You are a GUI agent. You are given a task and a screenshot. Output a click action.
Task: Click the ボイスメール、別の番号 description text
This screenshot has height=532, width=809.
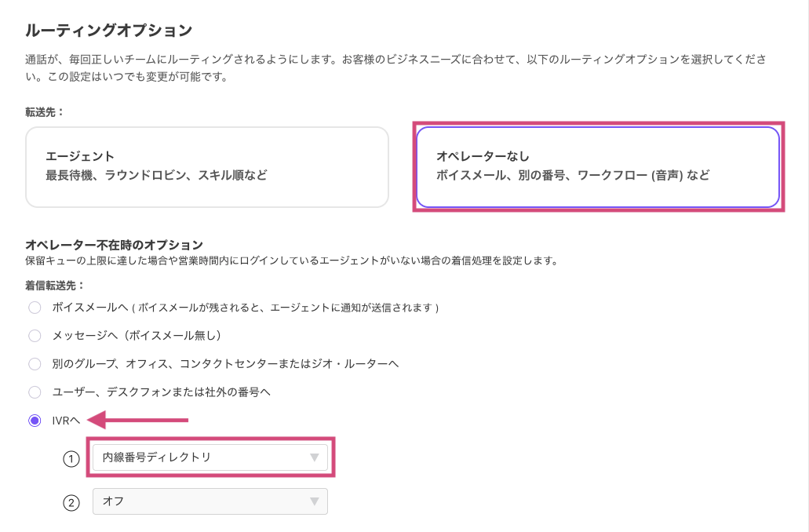[x=573, y=175]
